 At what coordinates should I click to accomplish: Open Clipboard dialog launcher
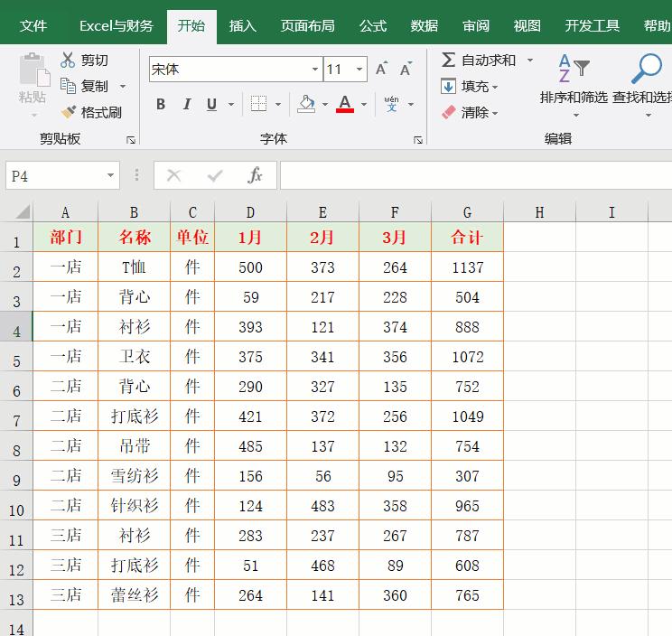click(x=131, y=140)
